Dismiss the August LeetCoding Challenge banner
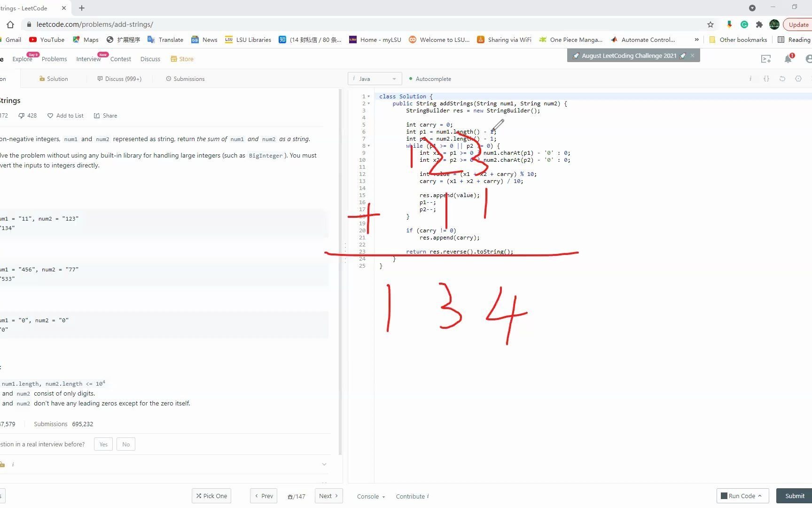The height and width of the screenshot is (508, 812). 692,56
